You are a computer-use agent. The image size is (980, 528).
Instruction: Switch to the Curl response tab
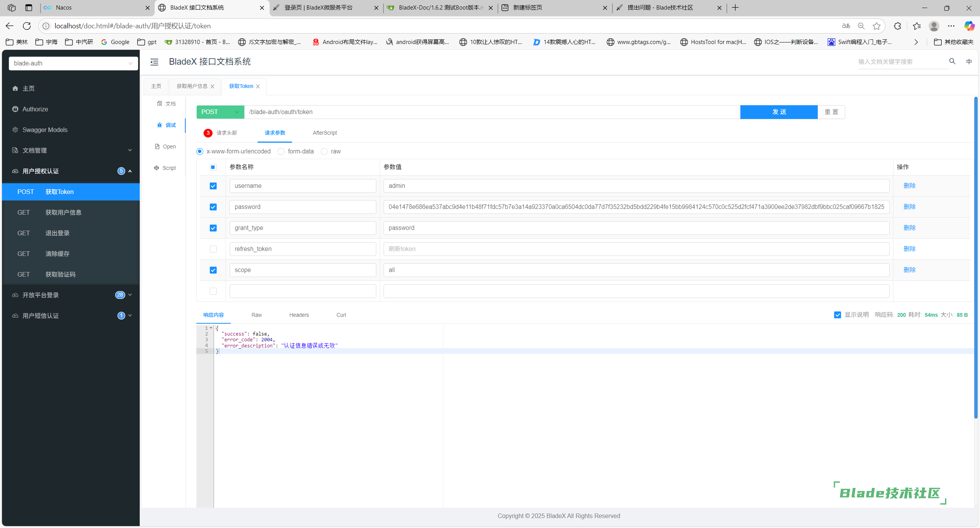pyautogui.click(x=341, y=315)
